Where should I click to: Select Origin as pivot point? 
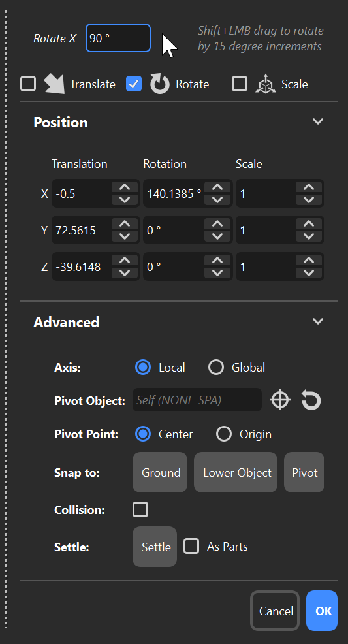point(224,434)
